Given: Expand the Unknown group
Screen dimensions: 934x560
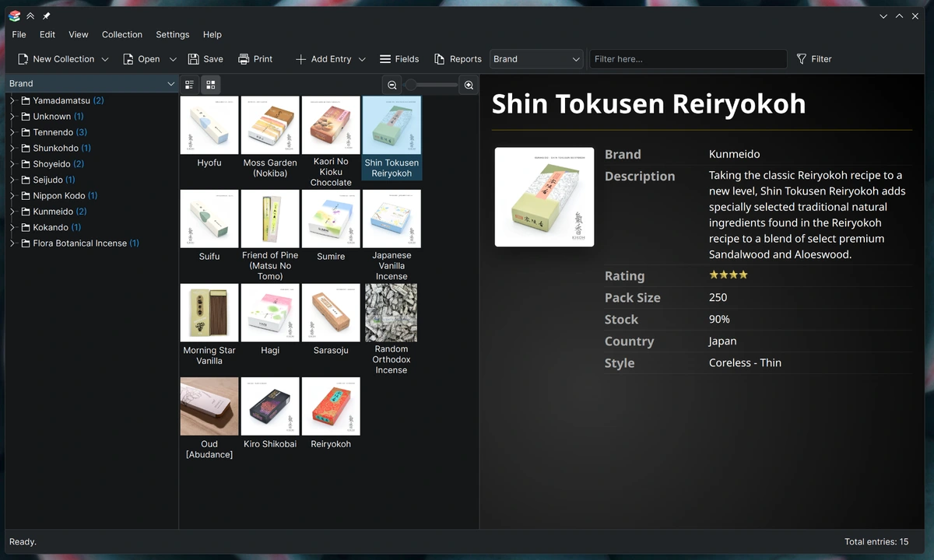Looking at the screenshot, I should pos(12,116).
